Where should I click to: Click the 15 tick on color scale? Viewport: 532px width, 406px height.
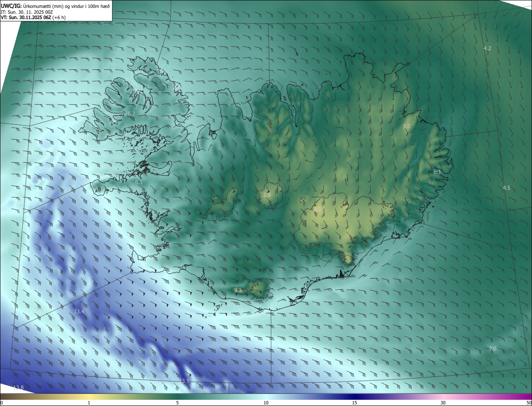355,403
